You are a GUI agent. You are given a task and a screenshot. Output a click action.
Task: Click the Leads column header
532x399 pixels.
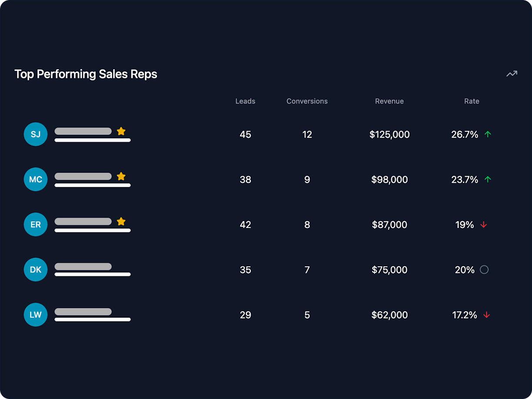[x=245, y=101]
